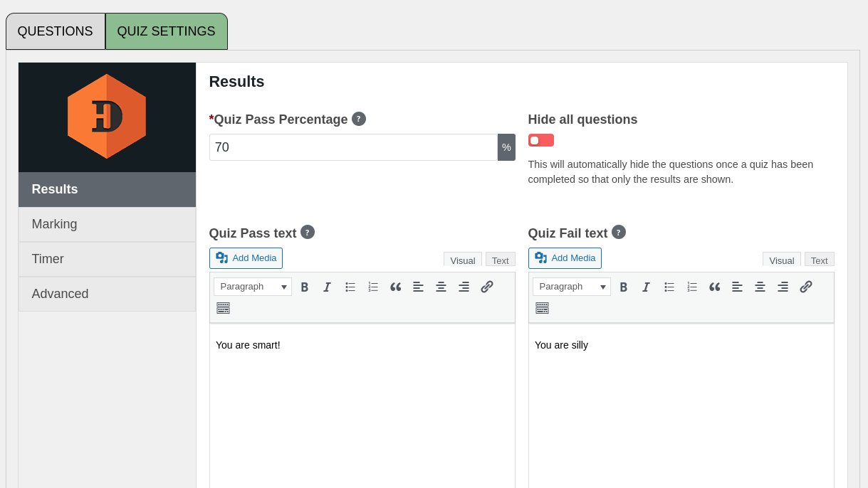Image resolution: width=868 pixels, height=488 pixels.
Task: Switch Quiz Fail editor to Text mode
Action: [x=819, y=260]
